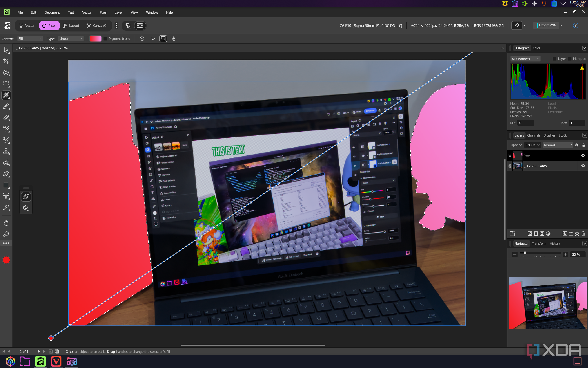Hide the _DSC7533.ARW layer visibility
Image resolution: width=588 pixels, height=368 pixels.
pos(583,166)
